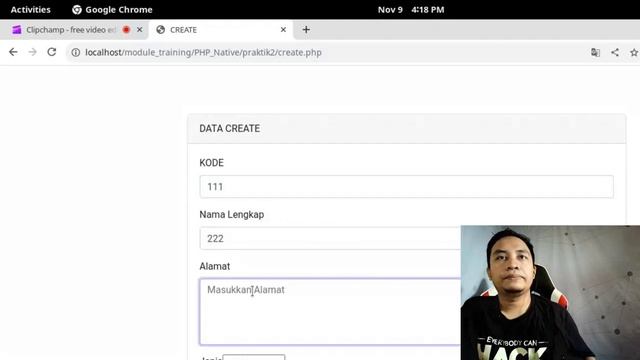
Task: Bookmark this page with star icon
Action: (x=634, y=52)
